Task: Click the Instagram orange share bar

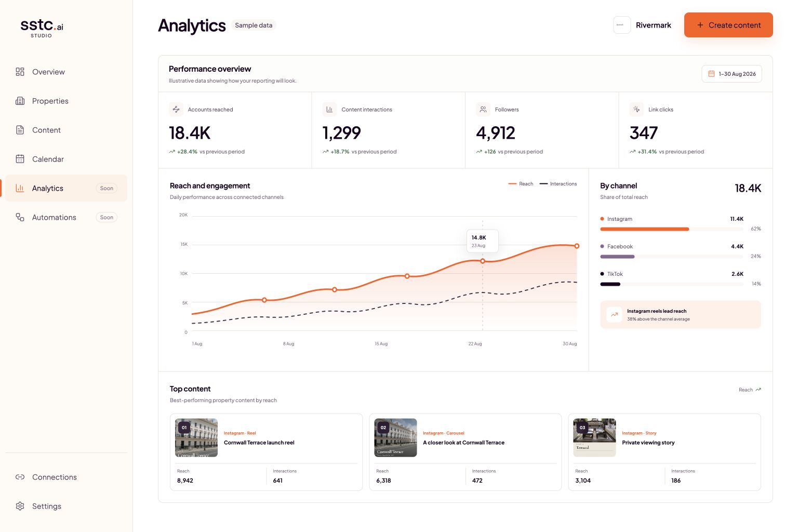Action: click(x=645, y=229)
